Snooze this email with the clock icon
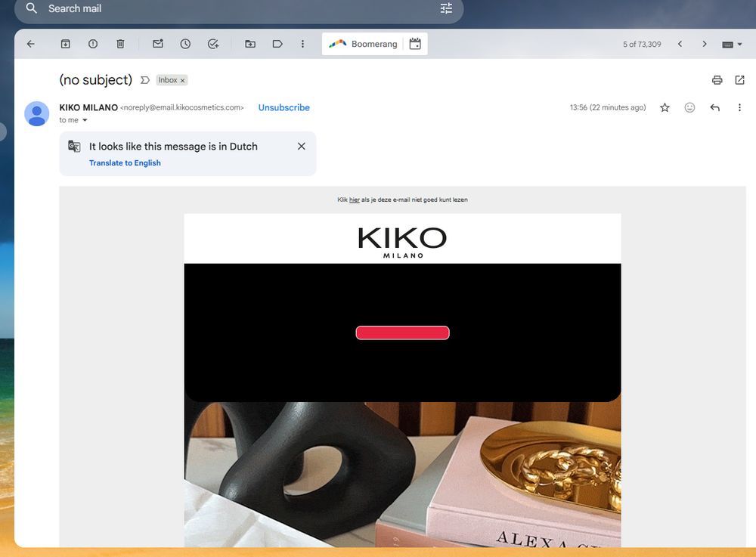 pos(186,44)
